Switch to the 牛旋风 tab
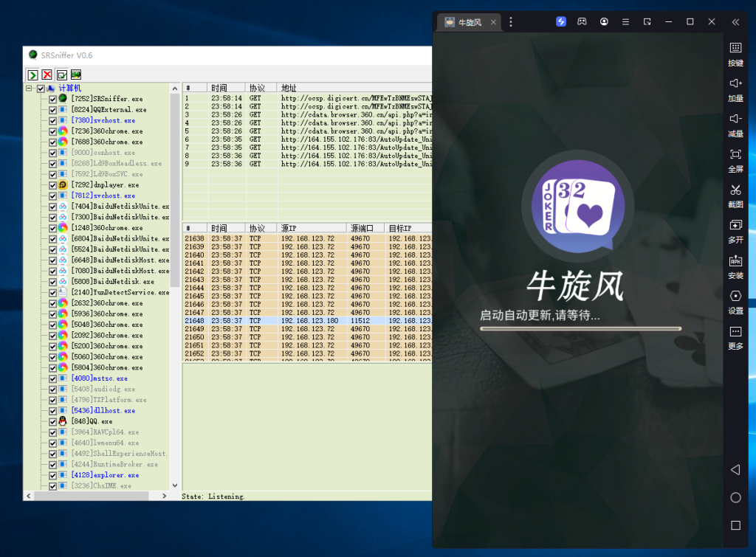The image size is (756, 557). point(469,21)
